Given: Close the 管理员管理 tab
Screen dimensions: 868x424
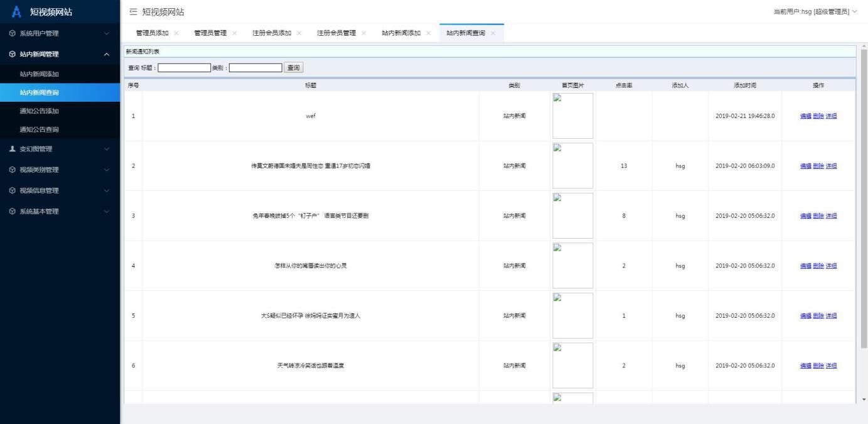Looking at the screenshot, I should coord(235,33).
